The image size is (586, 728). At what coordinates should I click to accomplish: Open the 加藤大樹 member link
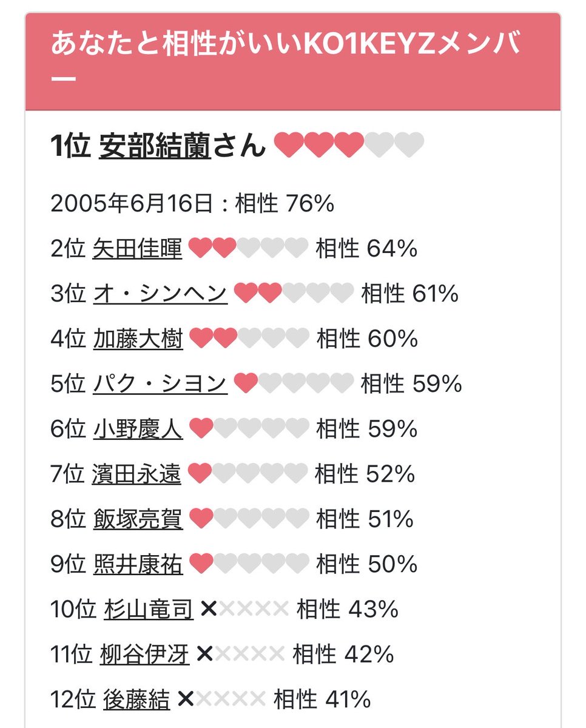pyautogui.click(x=138, y=339)
